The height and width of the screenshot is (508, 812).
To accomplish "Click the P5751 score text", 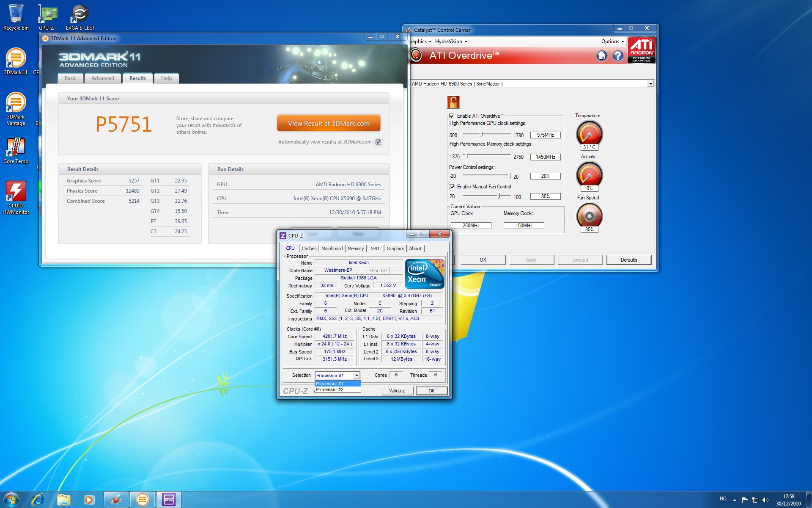I will [x=123, y=124].
